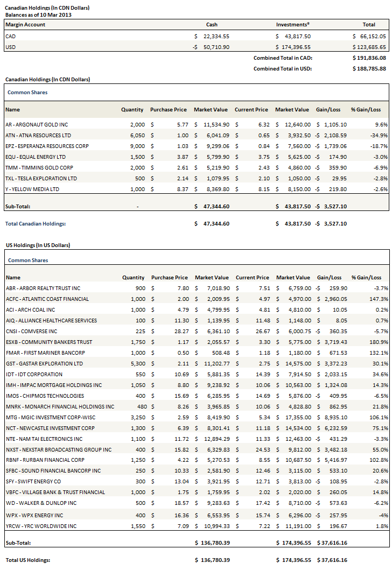Click the Total US Holdings label
This screenshot has height=570, width=392.
click(x=27, y=560)
